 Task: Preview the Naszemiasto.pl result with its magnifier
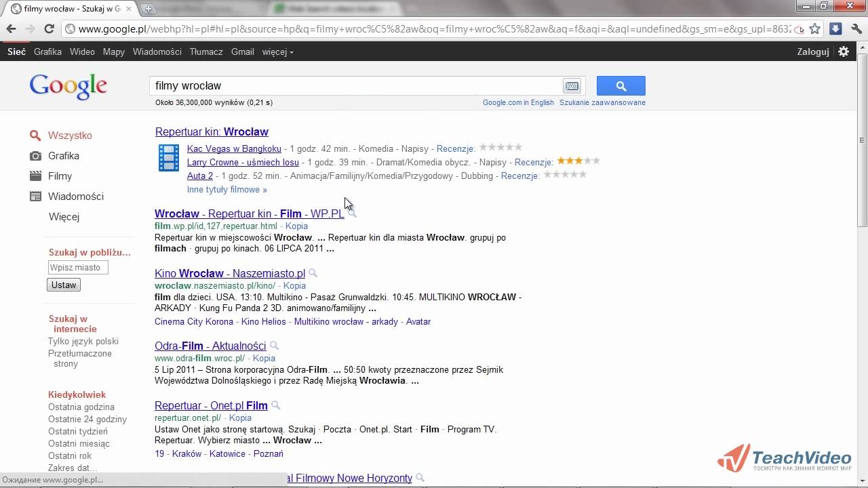pyautogui.click(x=313, y=273)
